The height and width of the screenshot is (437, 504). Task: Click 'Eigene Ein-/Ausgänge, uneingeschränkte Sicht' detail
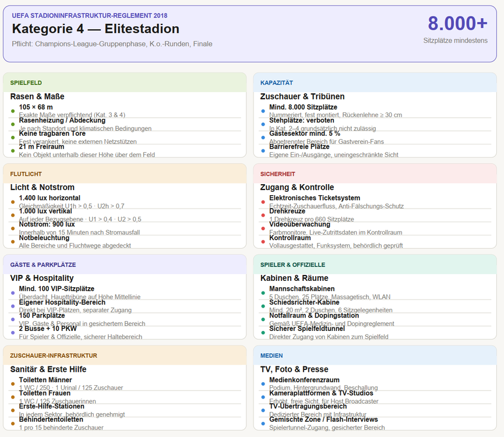[334, 155]
